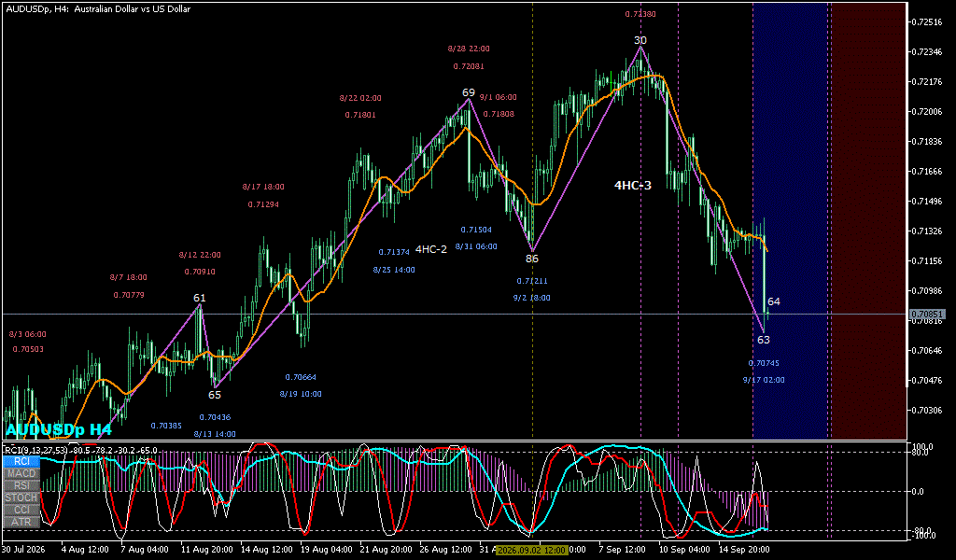Click the 8/25 14:00 timestamp label
Screen dimensions: 956x560
[394, 270]
